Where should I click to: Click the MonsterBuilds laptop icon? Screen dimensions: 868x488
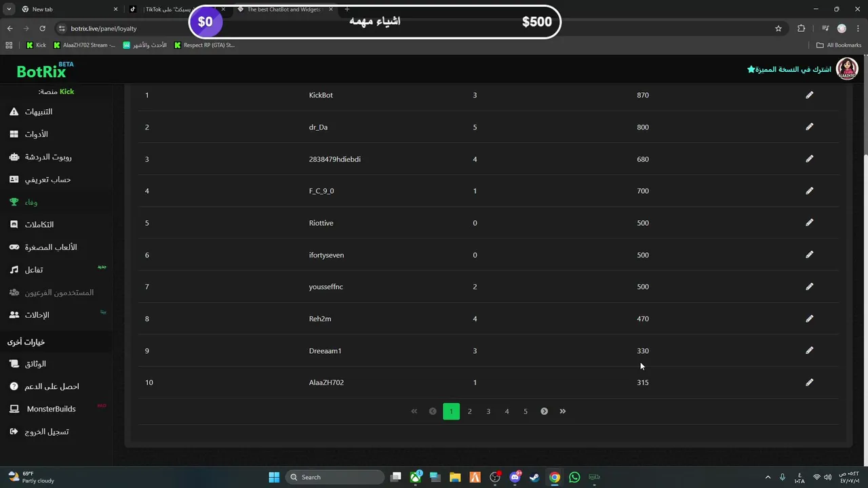14,409
